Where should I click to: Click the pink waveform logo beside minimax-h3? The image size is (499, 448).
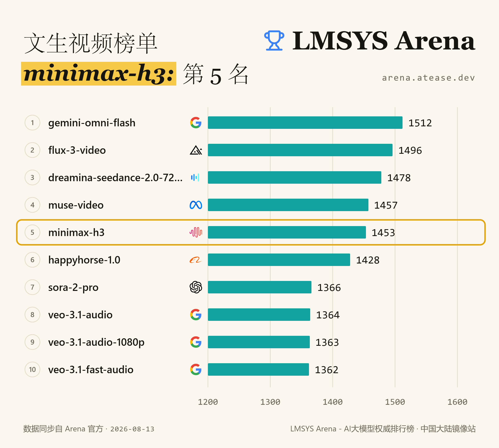click(x=196, y=232)
